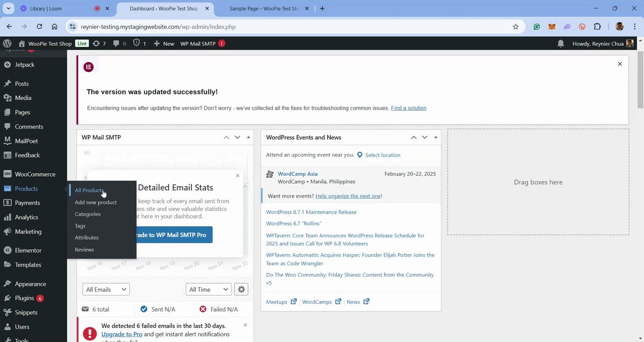Image resolution: width=644 pixels, height=342 pixels.
Task: Click the Failed N/A stat
Action: (219, 309)
